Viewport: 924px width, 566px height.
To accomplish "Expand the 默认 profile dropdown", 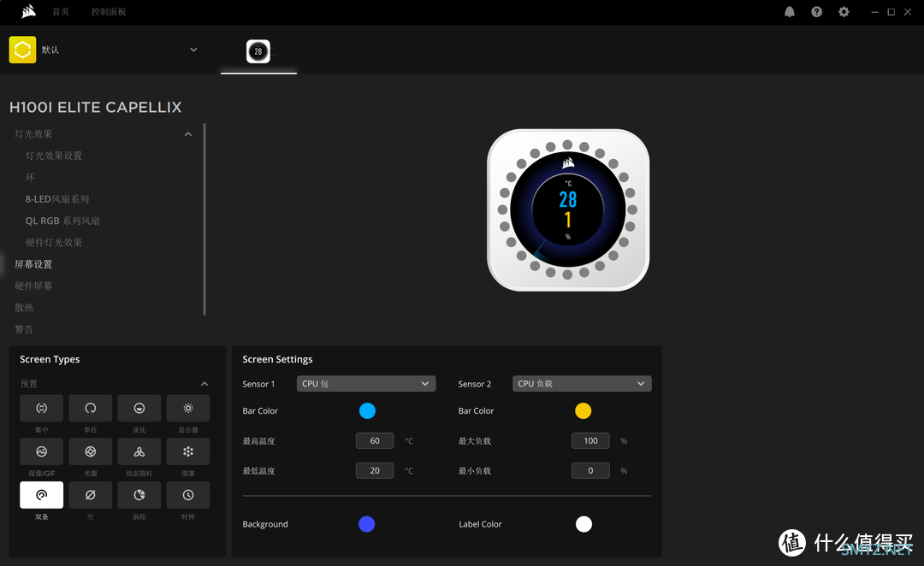I will click(193, 50).
